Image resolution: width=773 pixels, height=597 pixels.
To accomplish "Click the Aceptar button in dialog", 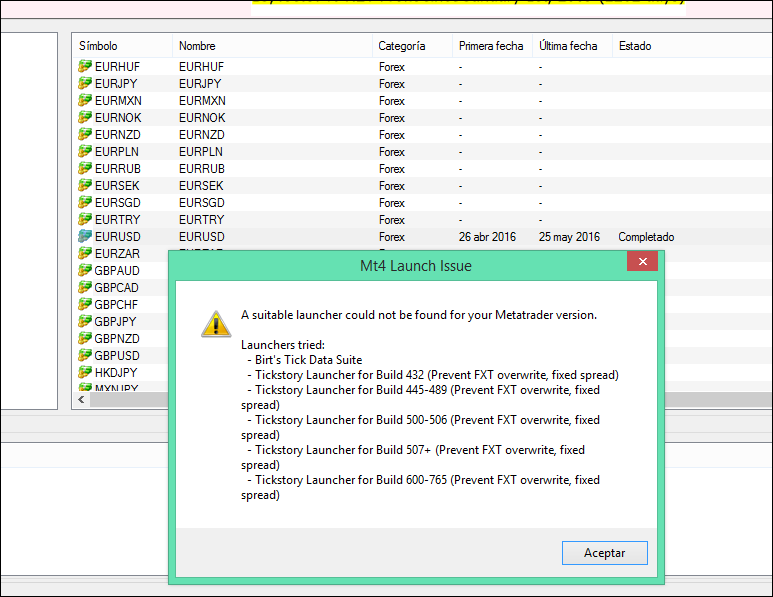I will (x=603, y=553).
